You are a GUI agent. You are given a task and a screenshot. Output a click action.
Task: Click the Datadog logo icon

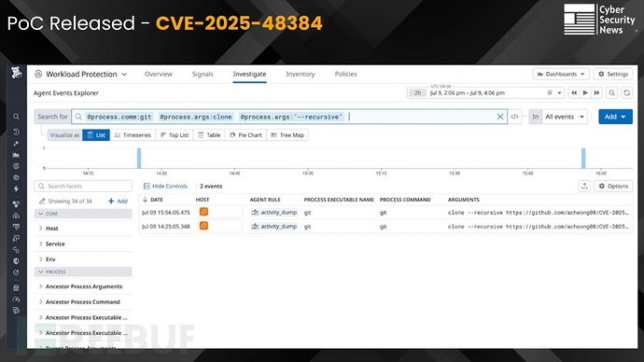click(x=16, y=73)
